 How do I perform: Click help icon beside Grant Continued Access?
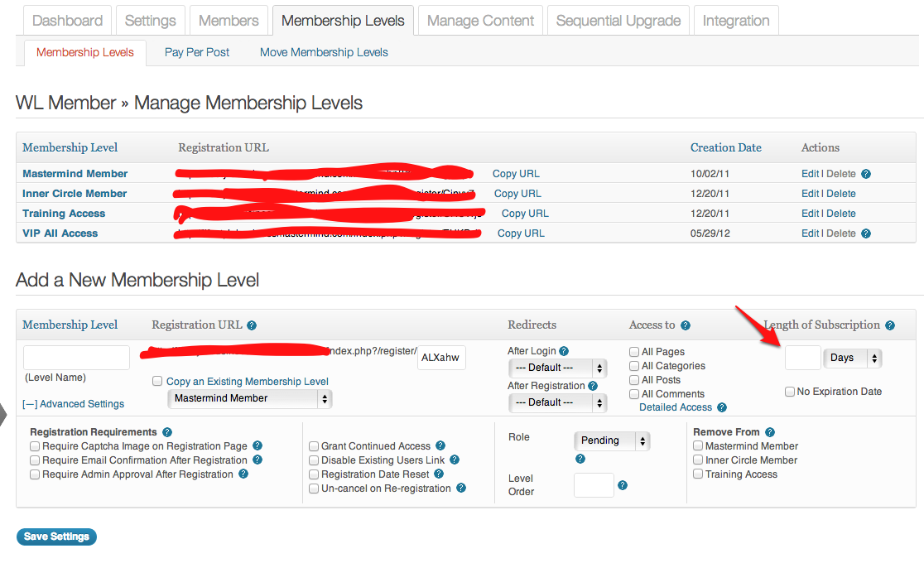[440, 446]
